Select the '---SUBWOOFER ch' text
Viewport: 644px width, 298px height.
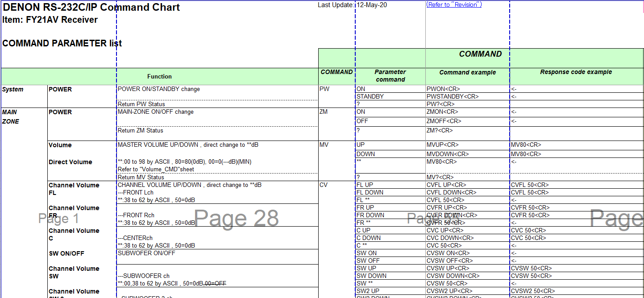click(x=143, y=276)
